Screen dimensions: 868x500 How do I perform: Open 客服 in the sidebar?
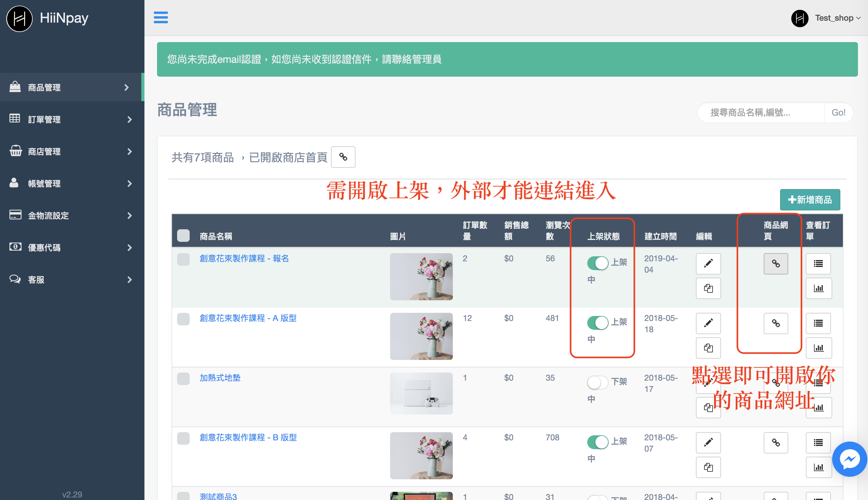pos(72,280)
